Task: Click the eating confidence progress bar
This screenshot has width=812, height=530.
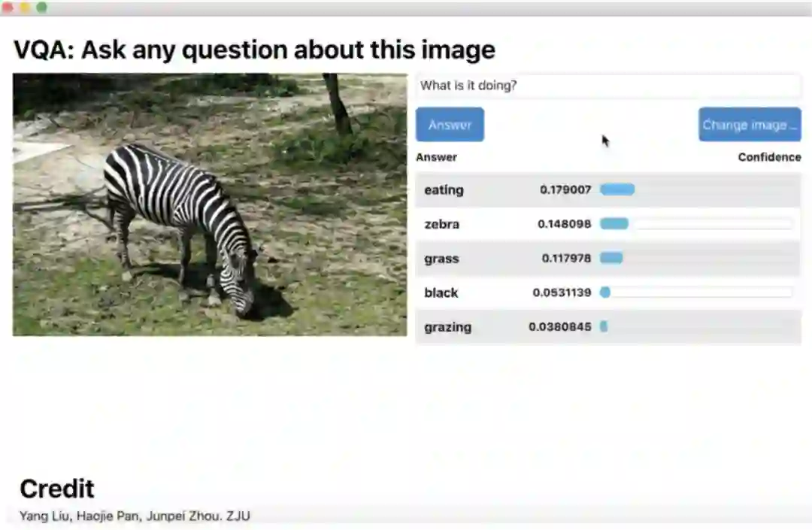Action: pos(696,189)
